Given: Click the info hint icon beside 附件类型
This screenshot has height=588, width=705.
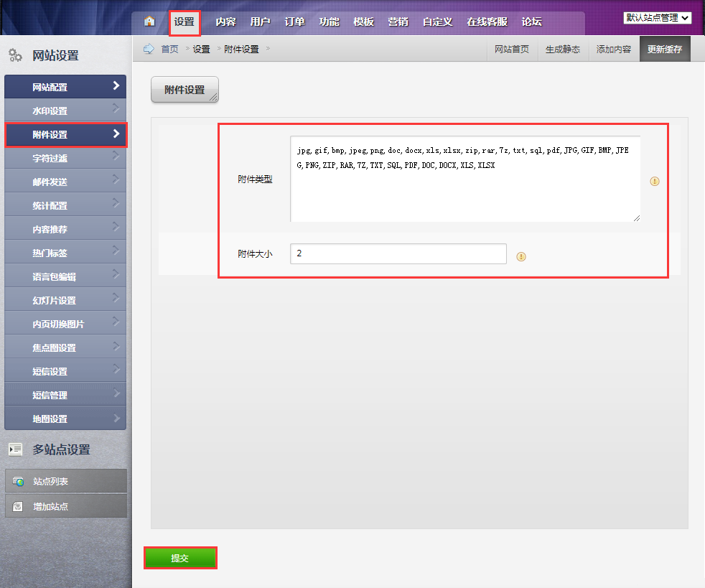Looking at the screenshot, I should (654, 182).
